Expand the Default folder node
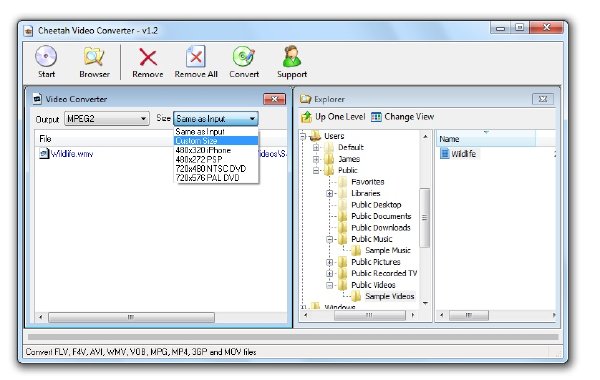The image size is (600, 380). [316, 147]
